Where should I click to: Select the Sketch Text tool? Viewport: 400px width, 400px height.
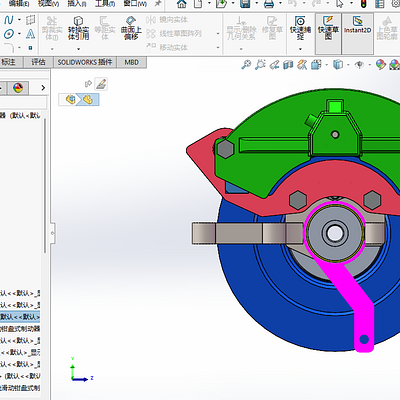[30, 34]
